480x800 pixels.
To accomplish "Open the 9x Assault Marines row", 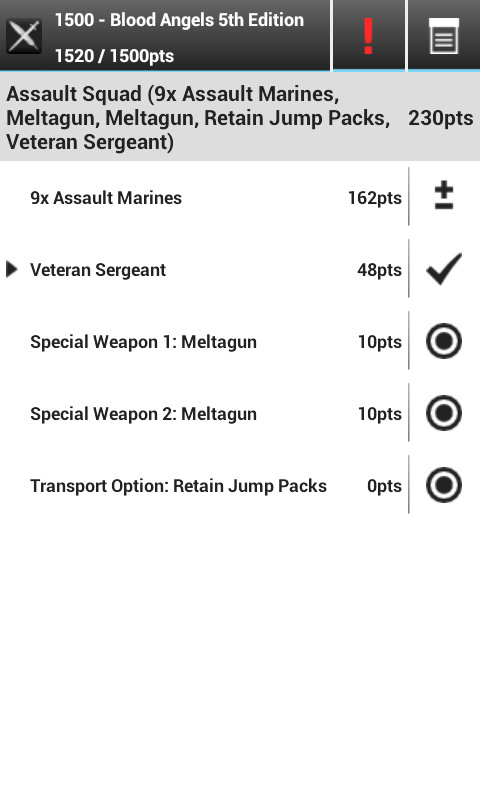I will click(x=204, y=197).
